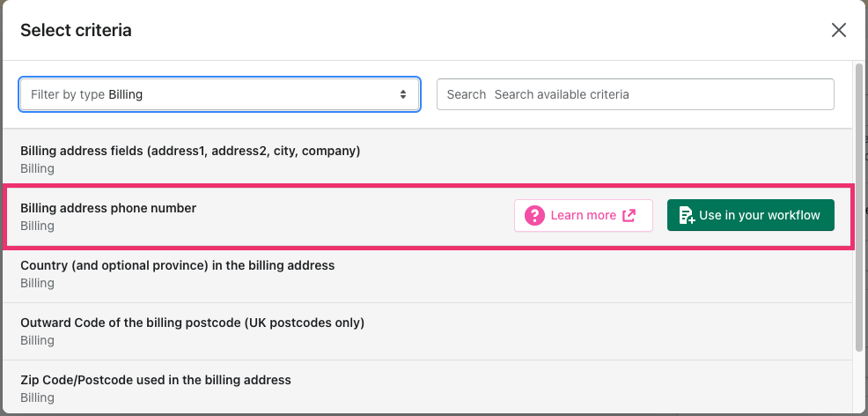Click the document-plus icon on green button
This screenshot has width=868, height=416.
pos(687,215)
